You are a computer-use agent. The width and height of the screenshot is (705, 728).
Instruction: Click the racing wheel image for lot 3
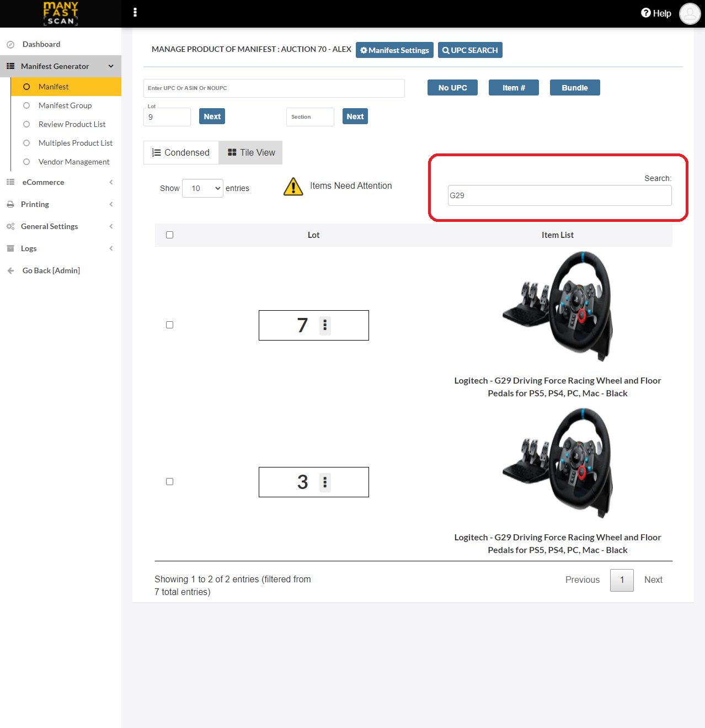(558, 463)
